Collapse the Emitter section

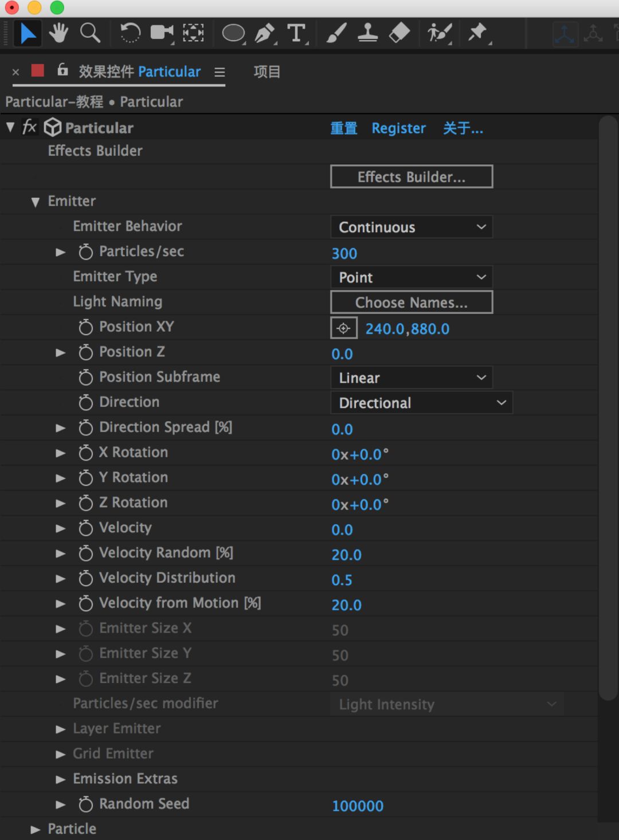point(36,202)
